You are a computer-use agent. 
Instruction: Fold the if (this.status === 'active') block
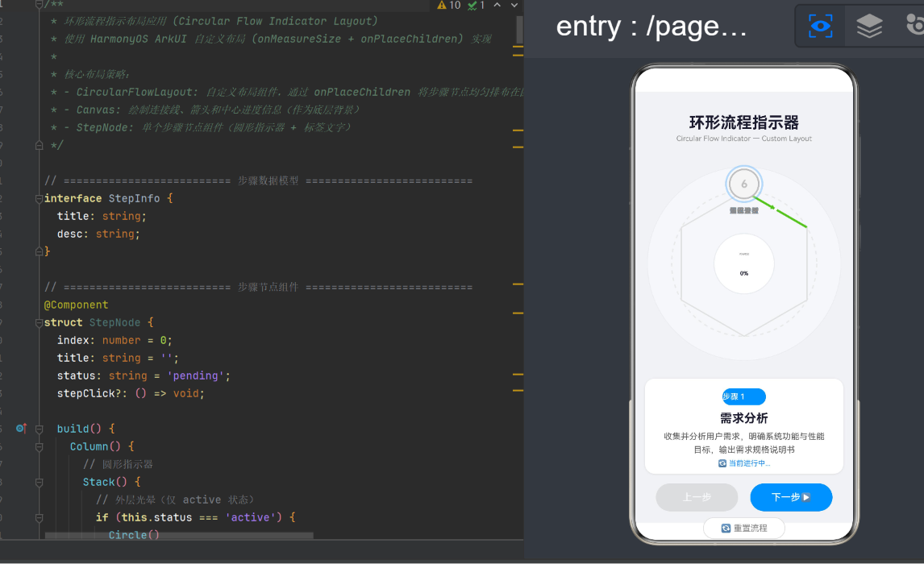pos(39,518)
